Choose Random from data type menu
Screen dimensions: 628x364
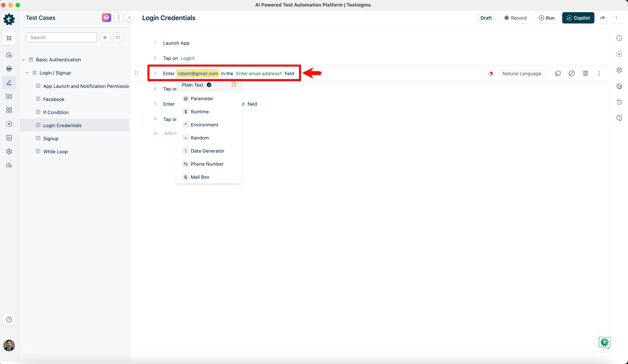pos(209,138)
